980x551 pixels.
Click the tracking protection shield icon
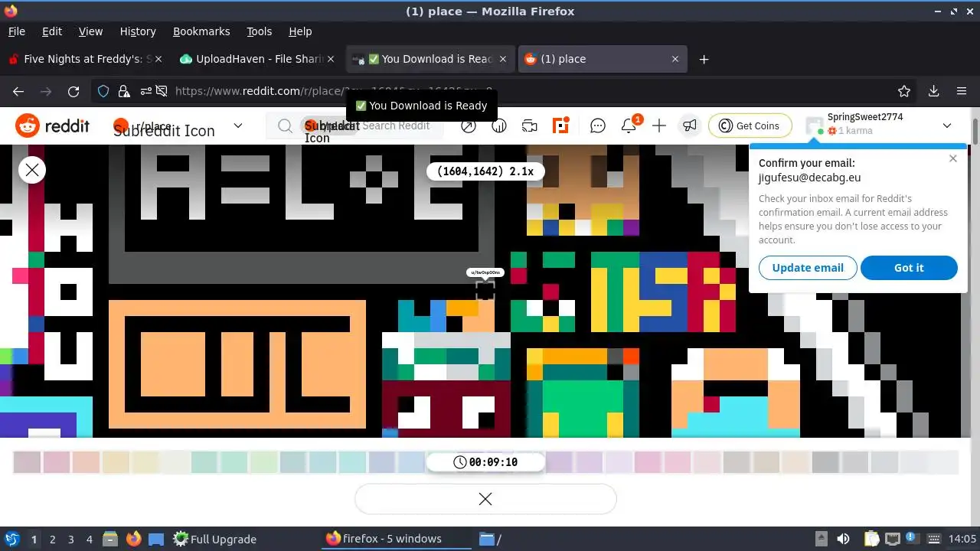[104, 91]
